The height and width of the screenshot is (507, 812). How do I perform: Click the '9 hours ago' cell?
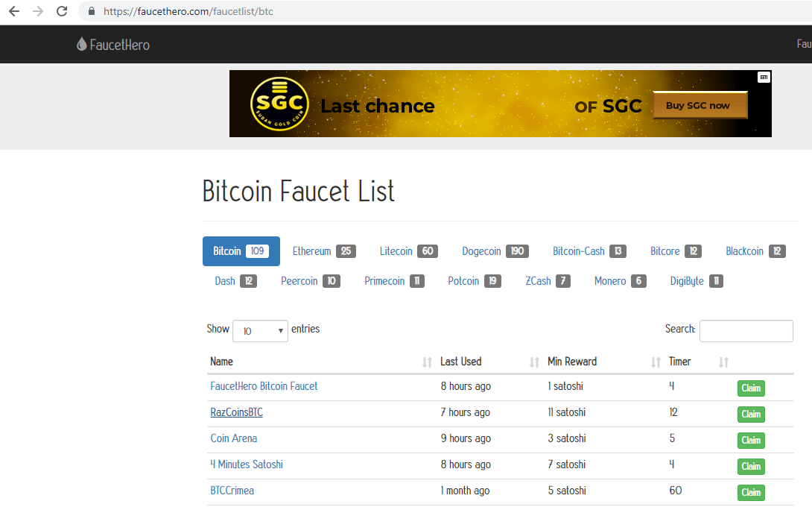[x=466, y=438]
